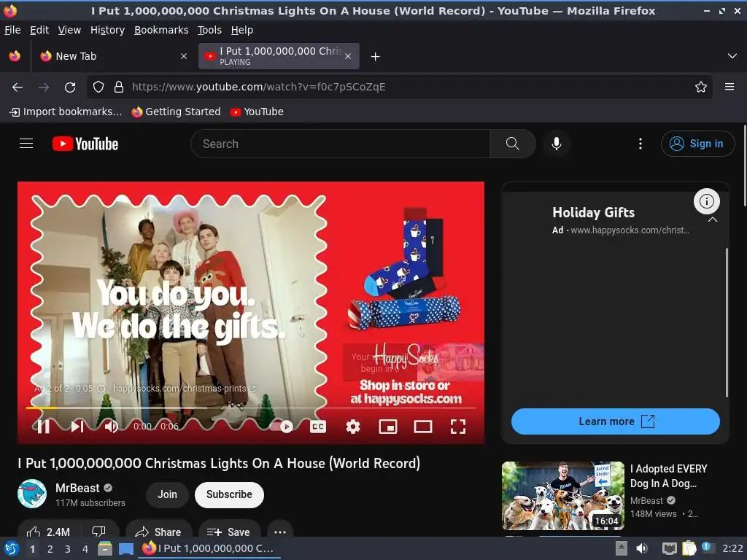Switch to workspace 2 in taskbar
Viewport: 747px width, 560px height.
coord(50,549)
